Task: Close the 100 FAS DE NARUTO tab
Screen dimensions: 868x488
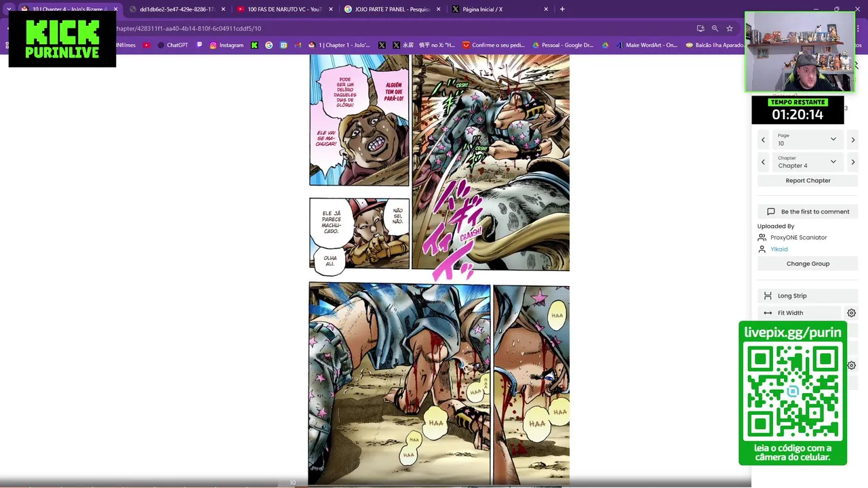Action: tap(331, 9)
